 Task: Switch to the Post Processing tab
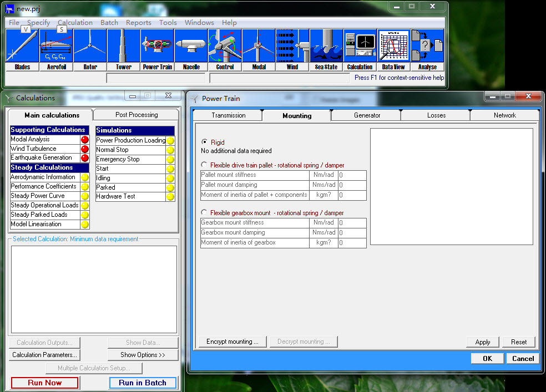[x=136, y=115]
